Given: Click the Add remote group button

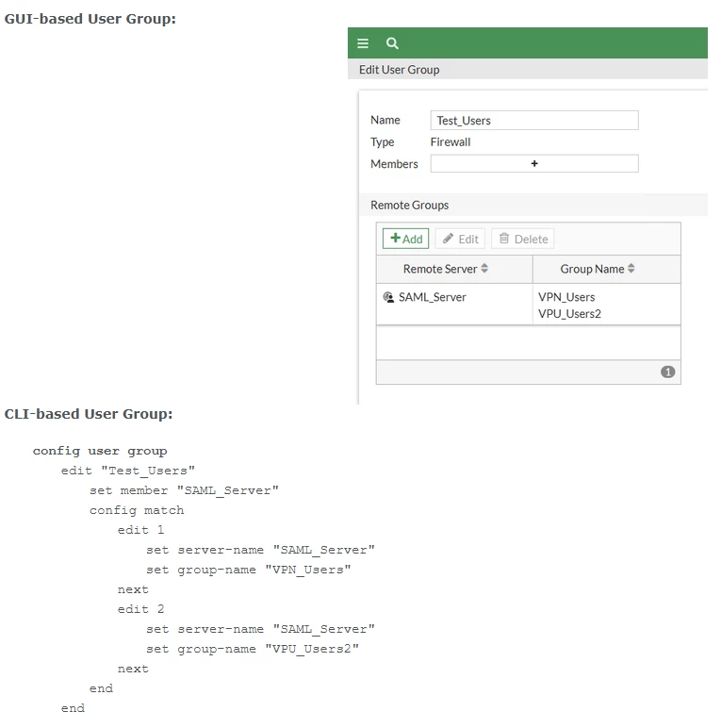Looking at the screenshot, I should pos(405,239).
